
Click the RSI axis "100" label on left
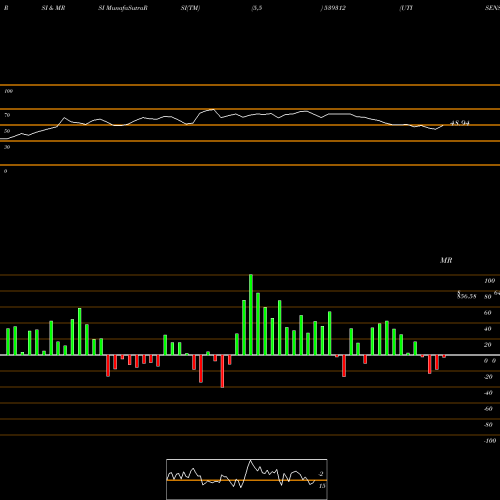click(8, 91)
